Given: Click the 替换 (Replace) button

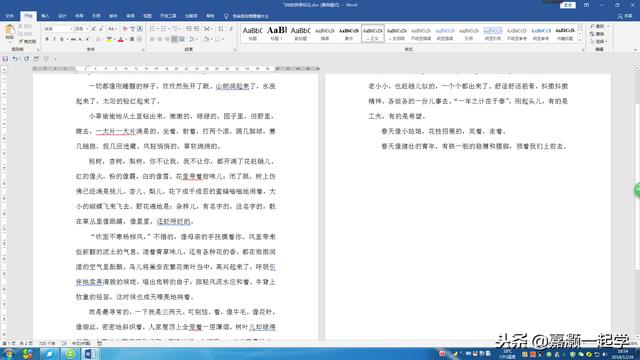Looking at the screenshot, I should (597, 34).
